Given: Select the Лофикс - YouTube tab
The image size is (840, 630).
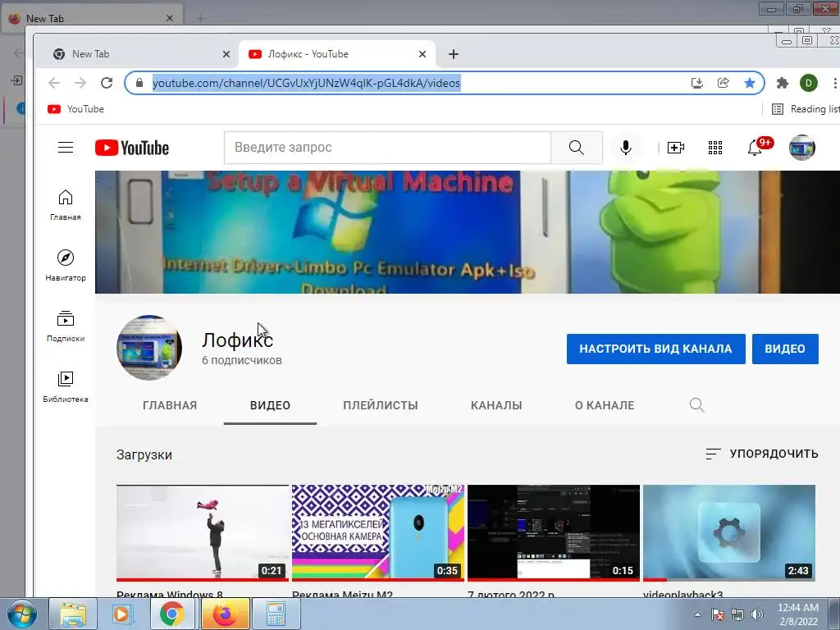Looking at the screenshot, I should [337, 54].
